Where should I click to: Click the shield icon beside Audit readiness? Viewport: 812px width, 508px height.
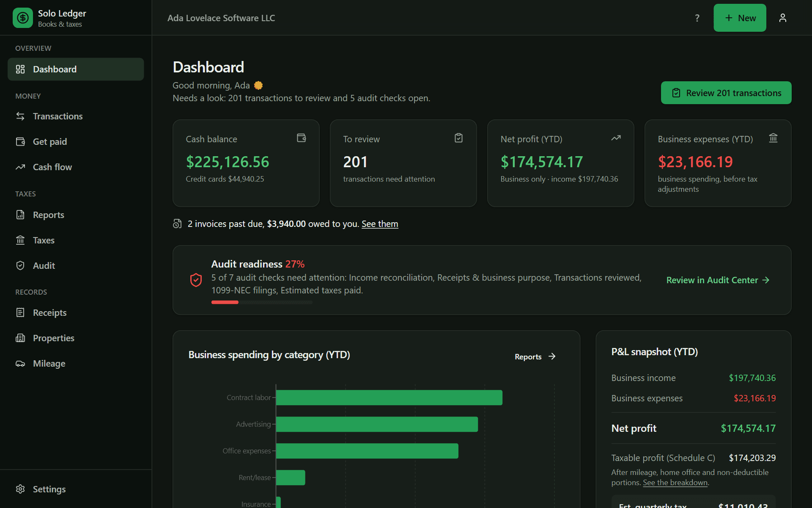196,280
